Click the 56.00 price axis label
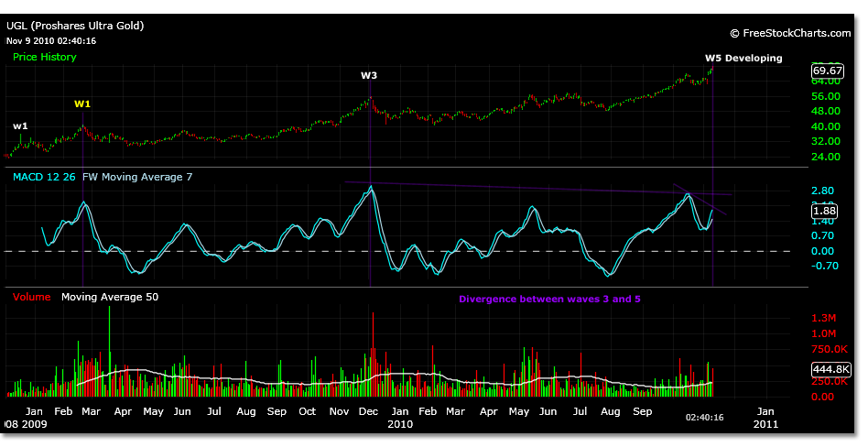The image size is (868, 447). 826,96
